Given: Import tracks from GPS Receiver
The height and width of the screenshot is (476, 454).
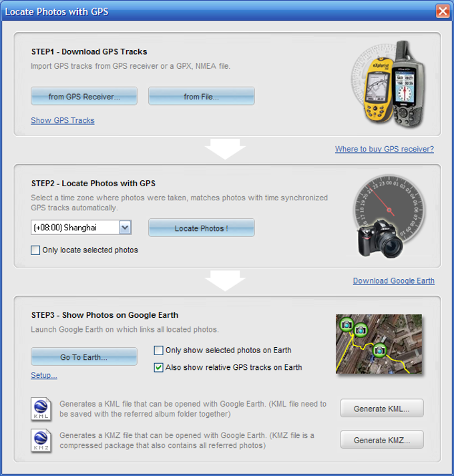Looking at the screenshot, I should (84, 96).
